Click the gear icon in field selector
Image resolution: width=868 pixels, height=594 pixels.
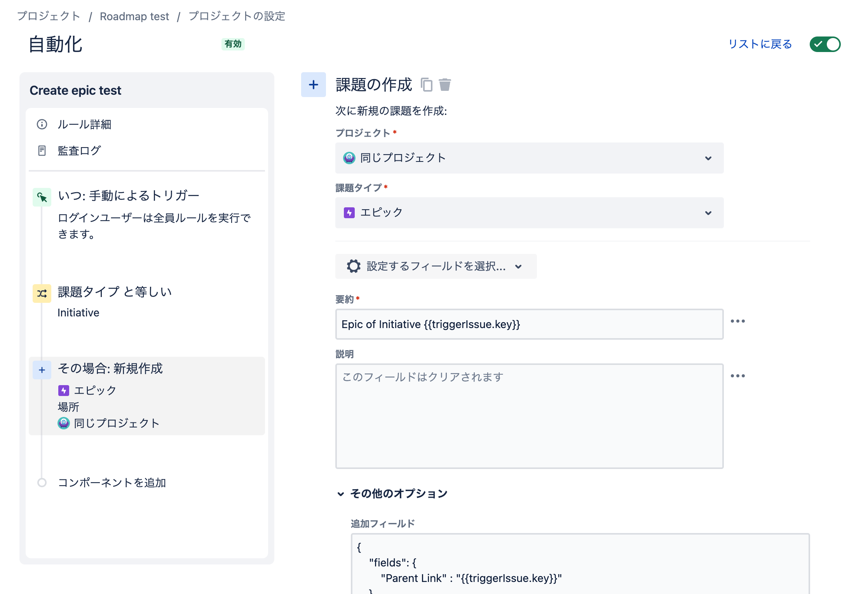click(x=354, y=266)
